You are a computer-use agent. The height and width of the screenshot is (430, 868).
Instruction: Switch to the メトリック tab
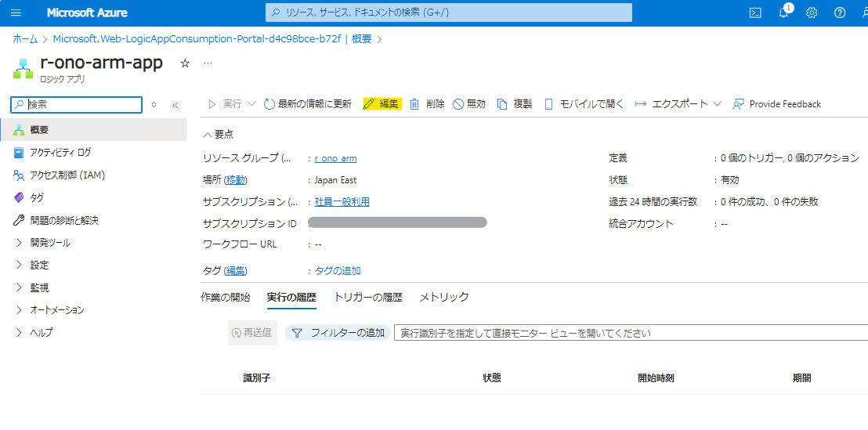[444, 297]
